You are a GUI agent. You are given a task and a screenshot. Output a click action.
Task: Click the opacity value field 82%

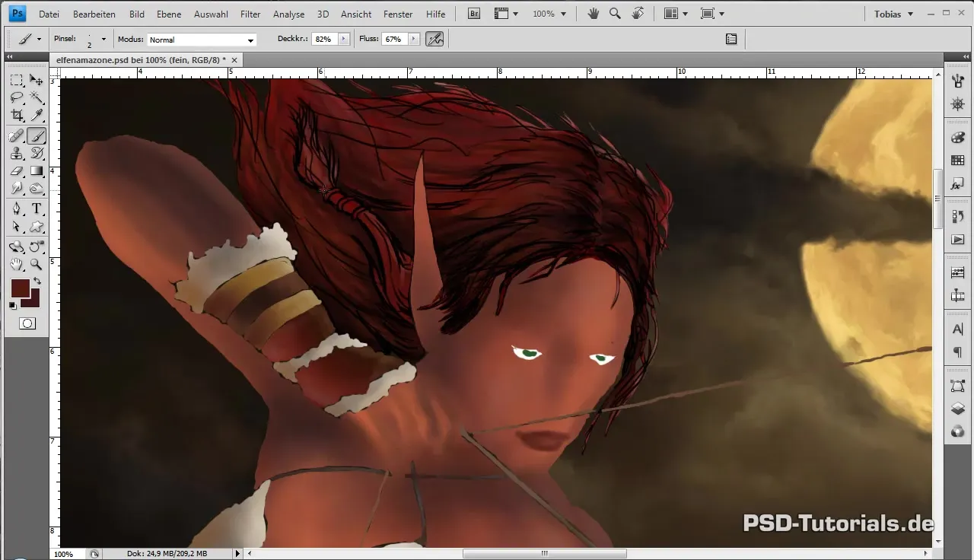324,39
